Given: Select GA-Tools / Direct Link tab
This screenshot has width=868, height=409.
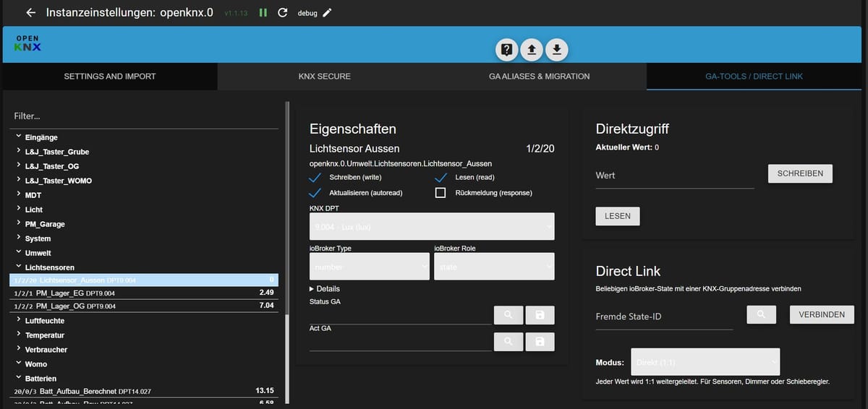Looking at the screenshot, I should pos(754,76).
